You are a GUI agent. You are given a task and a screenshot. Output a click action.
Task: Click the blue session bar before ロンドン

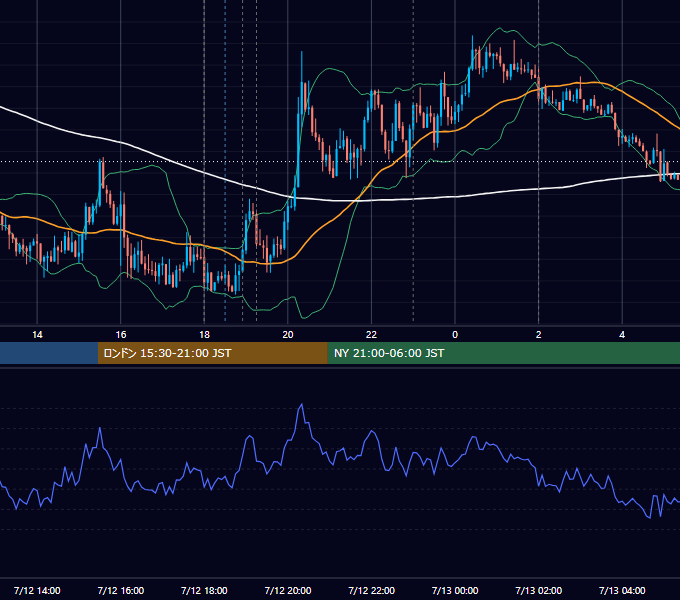point(49,353)
